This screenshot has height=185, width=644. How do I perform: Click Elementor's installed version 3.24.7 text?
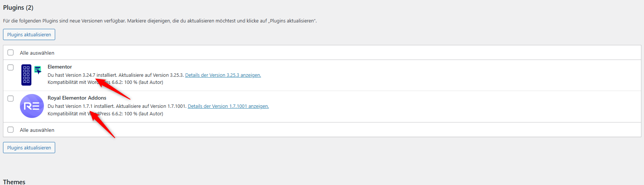89,75
